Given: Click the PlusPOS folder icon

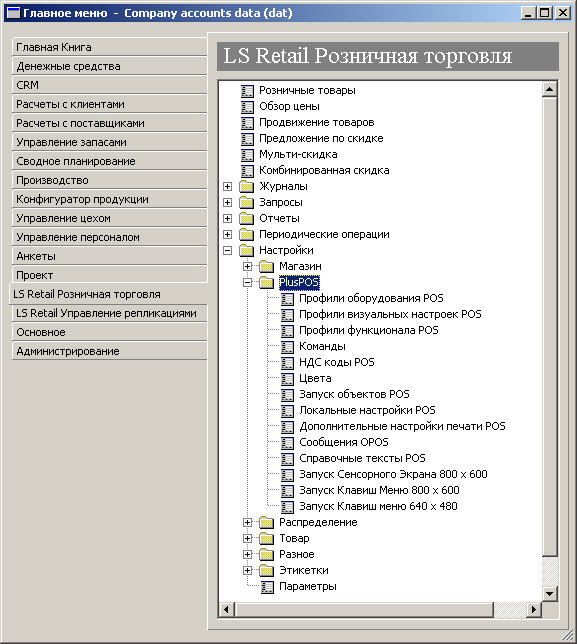Looking at the screenshot, I should [267, 283].
